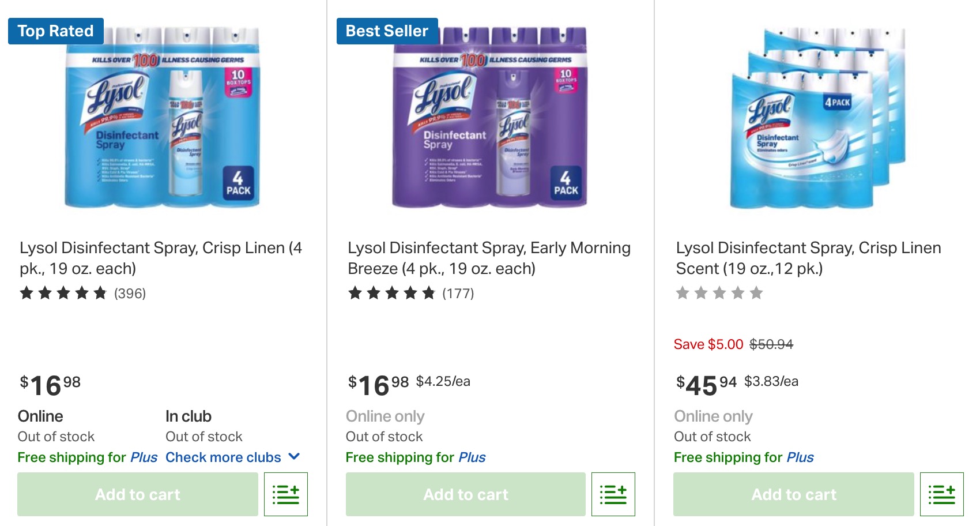
Task: Click star rating of Early Morning Breeze
Action: coord(392,293)
